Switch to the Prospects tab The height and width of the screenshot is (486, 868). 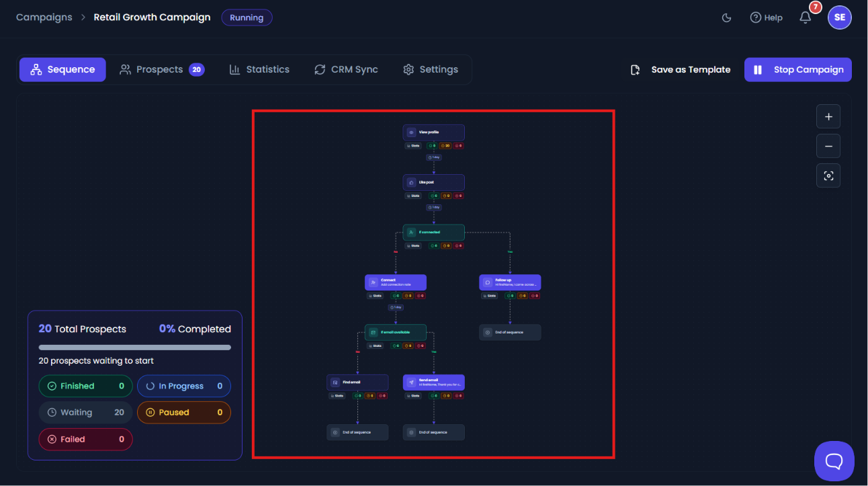coord(162,69)
